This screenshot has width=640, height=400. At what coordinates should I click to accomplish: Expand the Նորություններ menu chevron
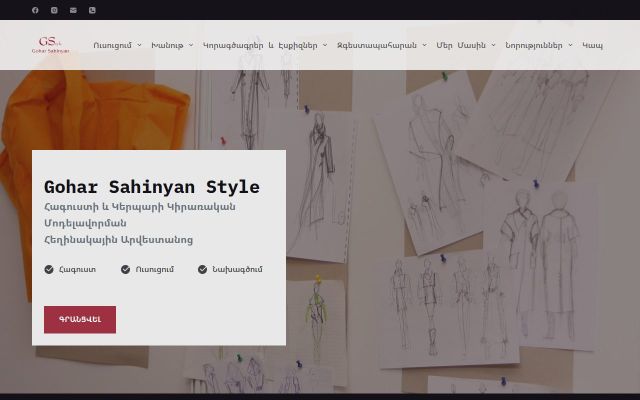click(570, 45)
